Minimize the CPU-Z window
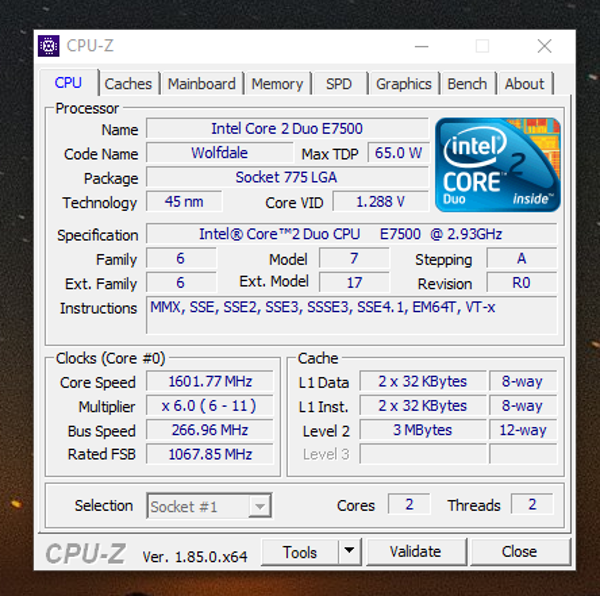The width and height of the screenshot is (600, 596). 422,46
